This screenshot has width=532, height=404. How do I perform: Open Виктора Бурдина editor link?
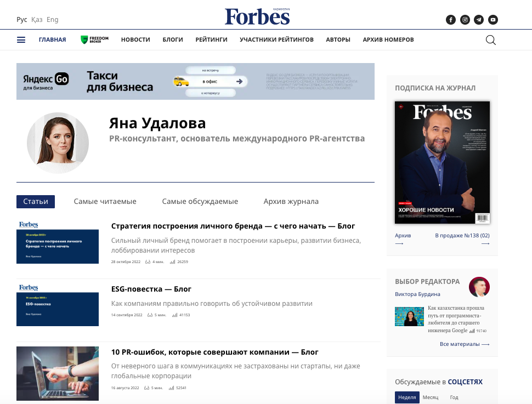coord(418,294)
